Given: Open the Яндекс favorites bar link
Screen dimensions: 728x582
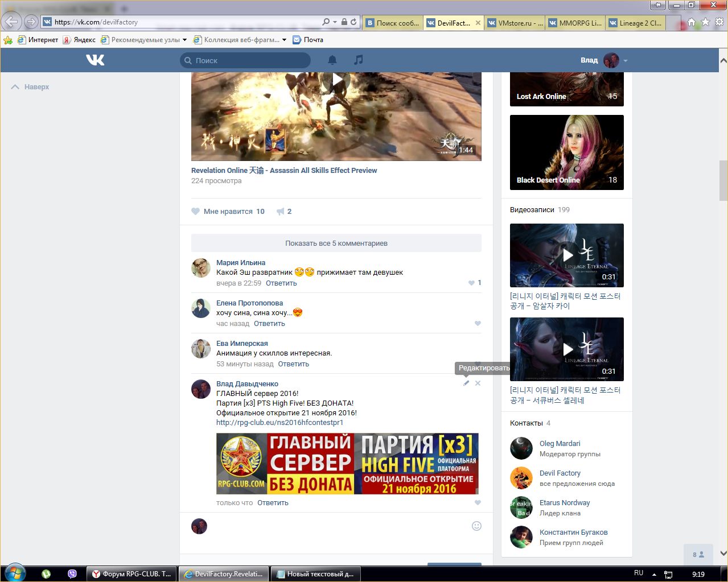Looking at the screenshot, I should 79,40.
